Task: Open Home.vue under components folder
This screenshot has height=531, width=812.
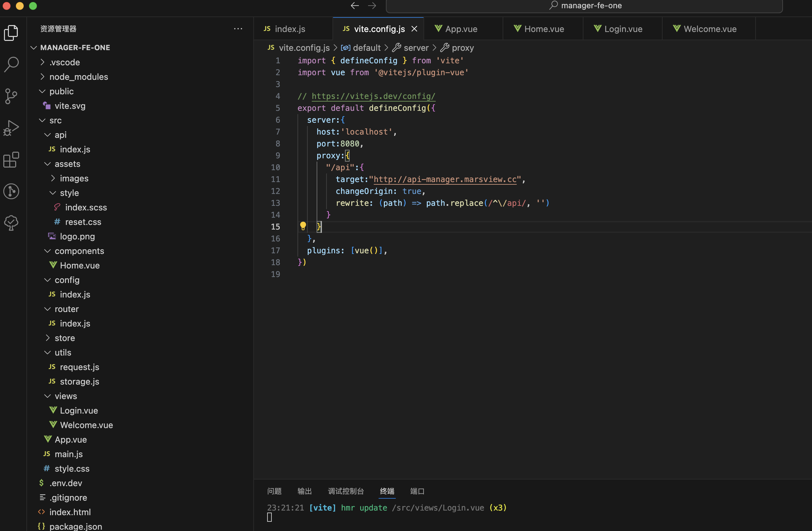Action: pos(80,265)
